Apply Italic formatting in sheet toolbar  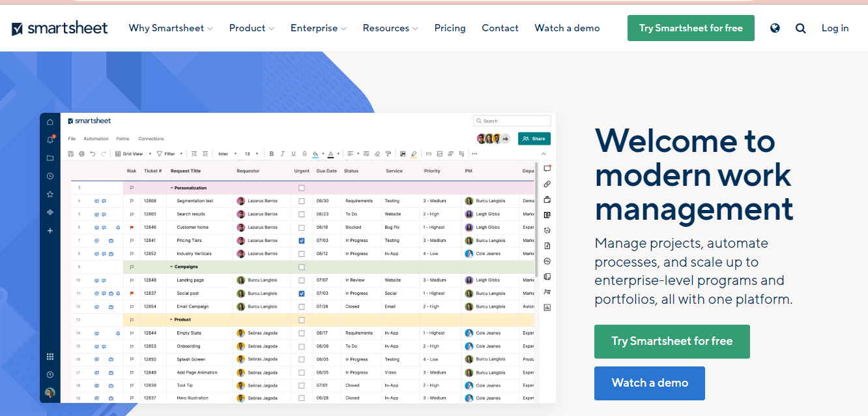coord(282,154)
